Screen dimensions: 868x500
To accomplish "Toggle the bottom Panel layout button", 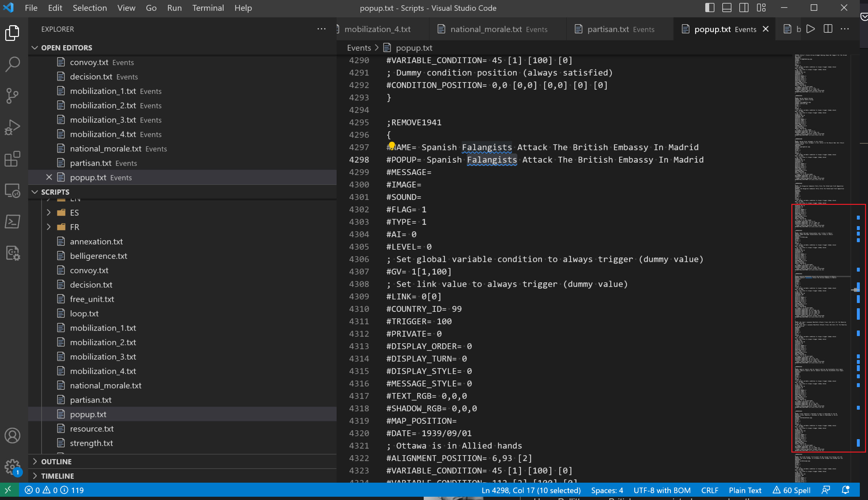I will (x=727, y=8).
